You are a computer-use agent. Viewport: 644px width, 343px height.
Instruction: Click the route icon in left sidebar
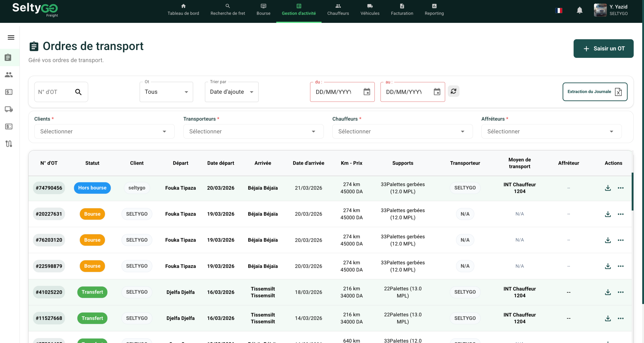(x=9, y=144)
